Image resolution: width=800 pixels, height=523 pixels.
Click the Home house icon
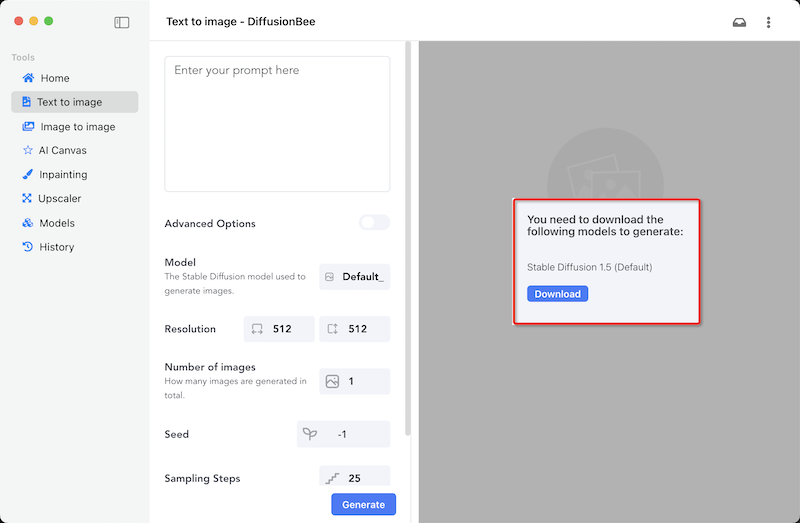(29, 78)
